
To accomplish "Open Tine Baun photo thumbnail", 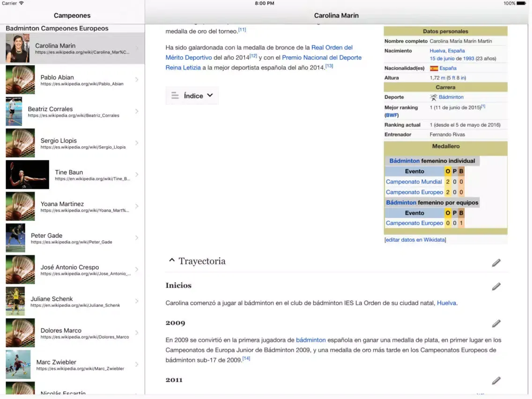I will (x=27, y=174).
